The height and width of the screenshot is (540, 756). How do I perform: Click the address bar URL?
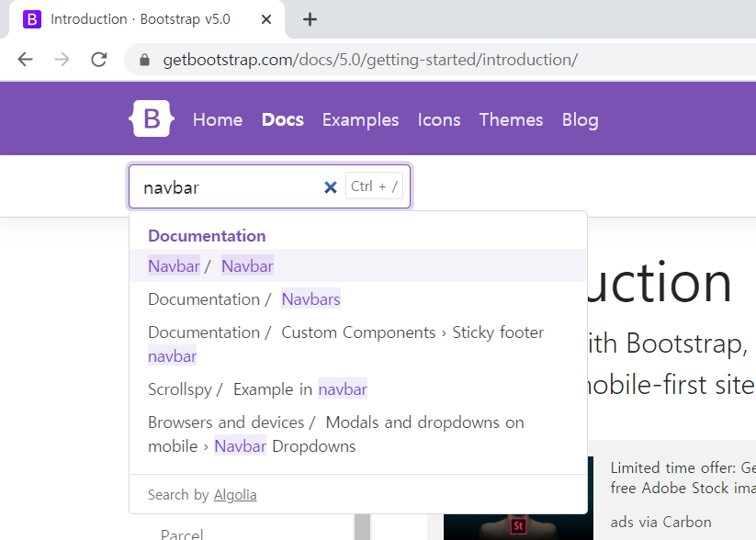370,60
